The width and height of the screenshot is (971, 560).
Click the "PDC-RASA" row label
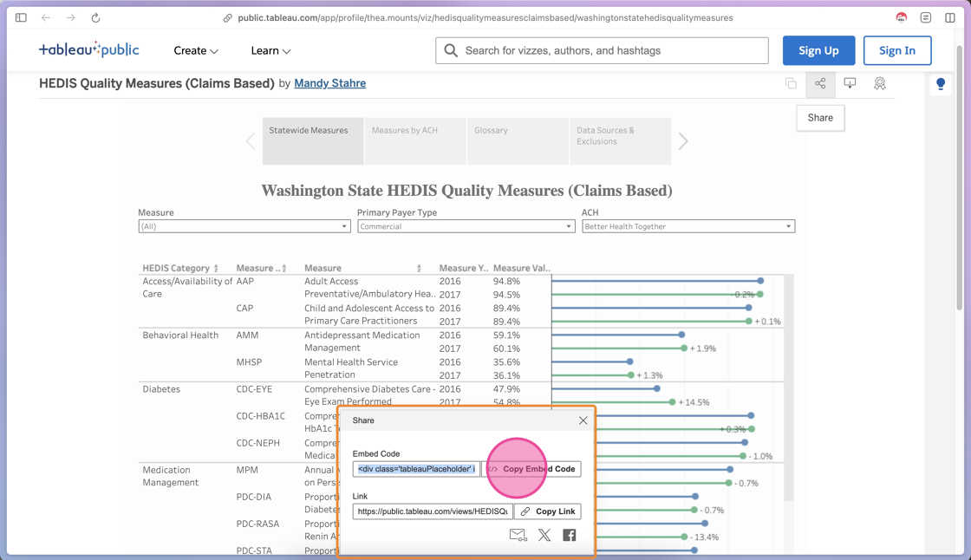(x=258, y=524)
